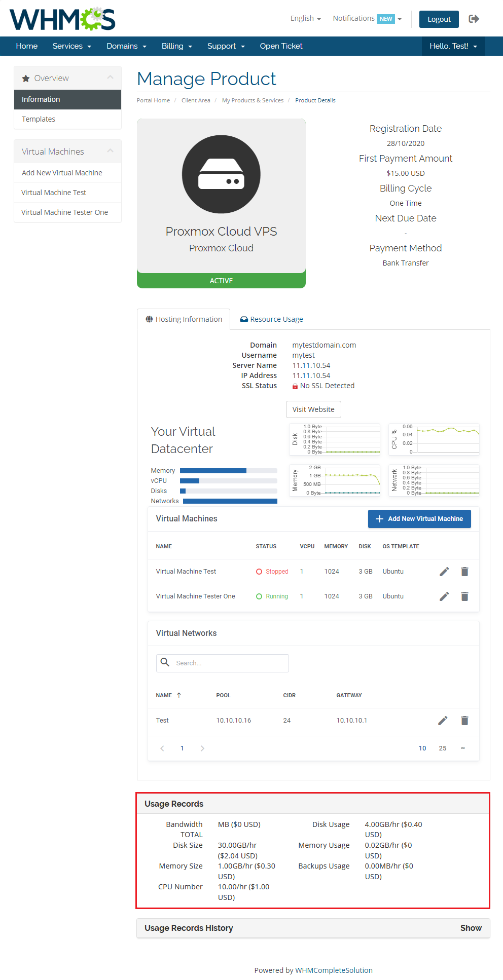
Task: Click the Logout button
Action: [439, 19]
